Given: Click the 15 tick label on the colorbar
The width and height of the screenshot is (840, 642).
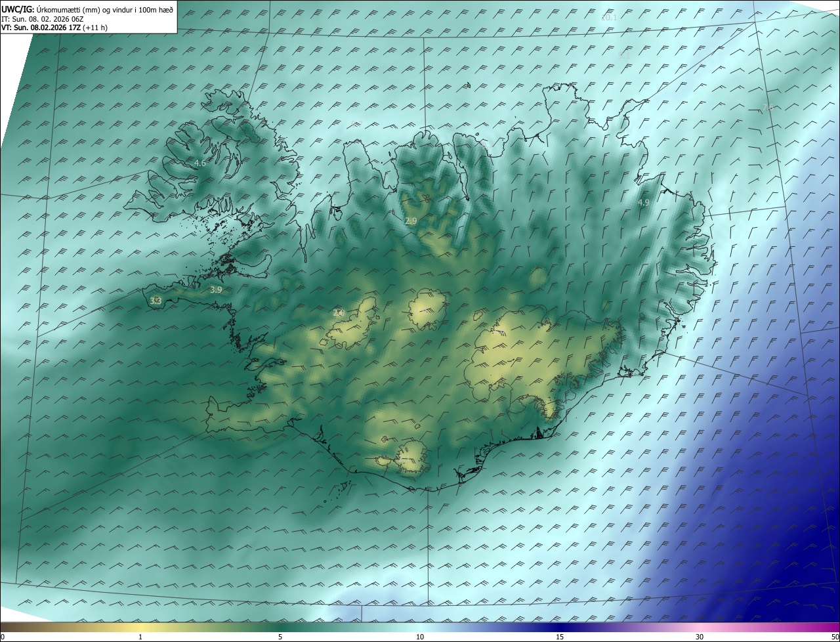Looking at the screenshot, I should coord(560,637).
